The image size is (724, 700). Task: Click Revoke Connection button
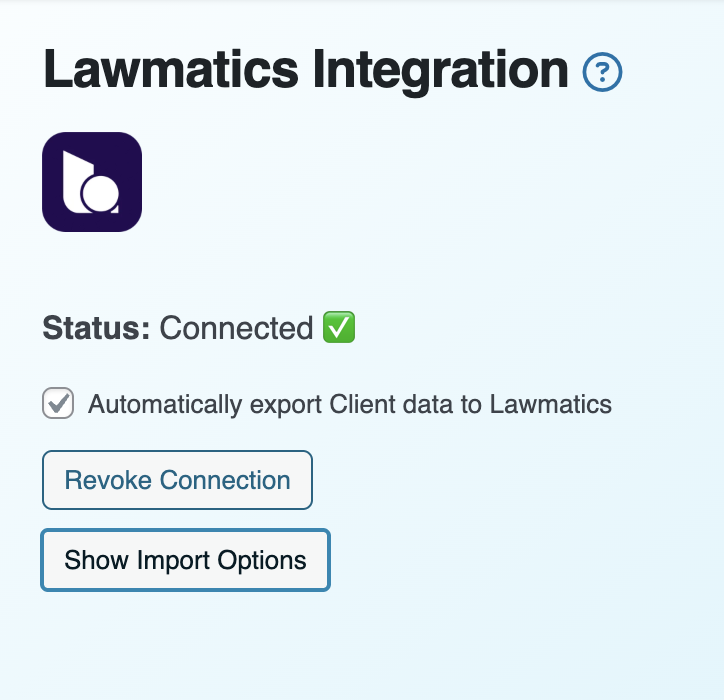177,480
